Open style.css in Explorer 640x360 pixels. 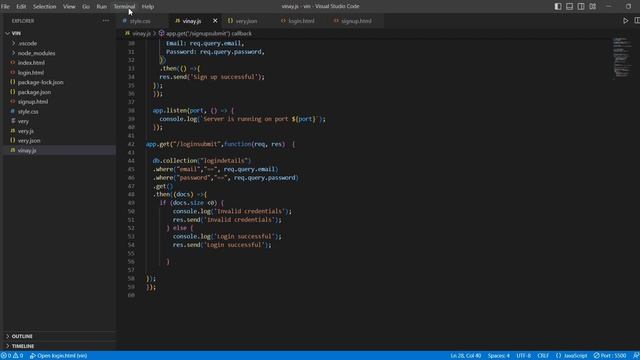[28, 111]
